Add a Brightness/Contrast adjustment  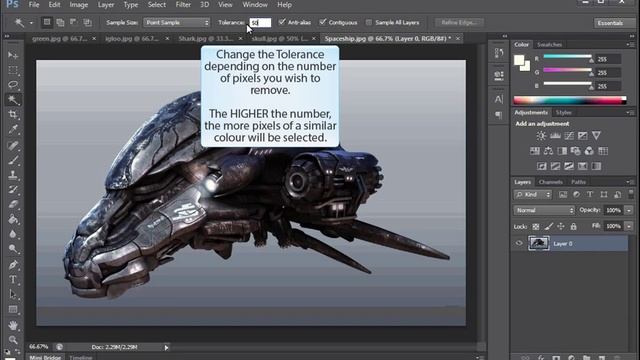[x=541, y=136]
